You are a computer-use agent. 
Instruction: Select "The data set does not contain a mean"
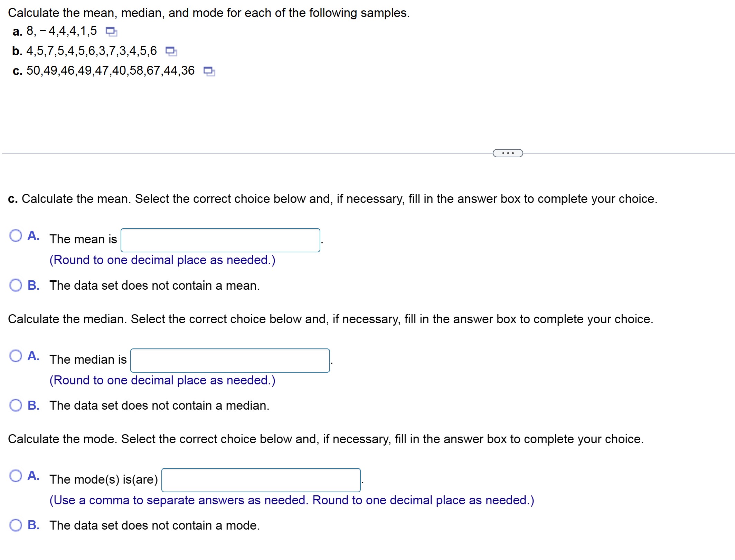[16, 285]
